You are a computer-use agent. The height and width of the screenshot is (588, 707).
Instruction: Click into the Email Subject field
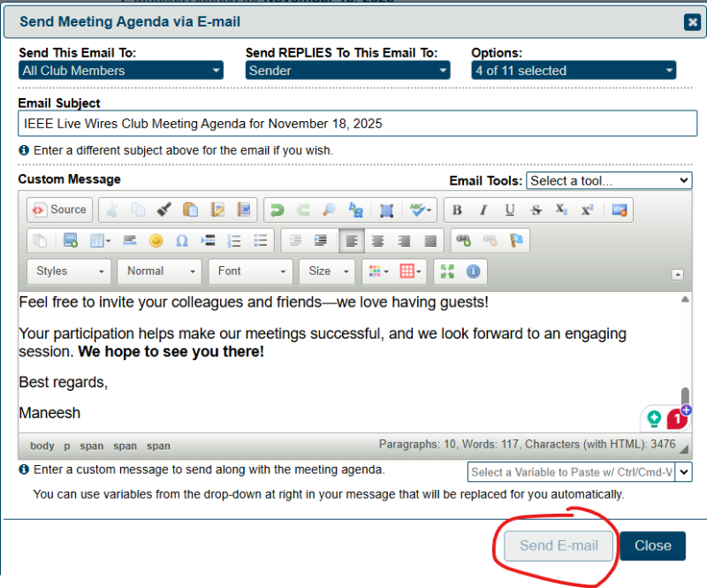pos(358,123)
